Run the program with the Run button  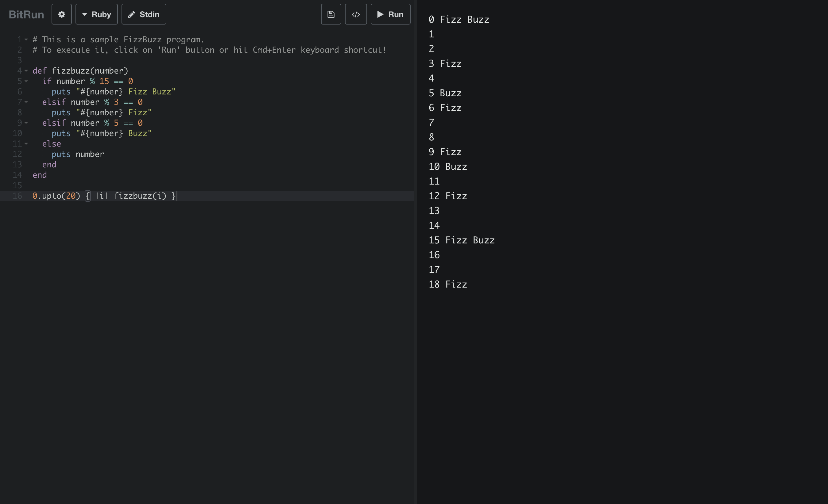[390, 14]
